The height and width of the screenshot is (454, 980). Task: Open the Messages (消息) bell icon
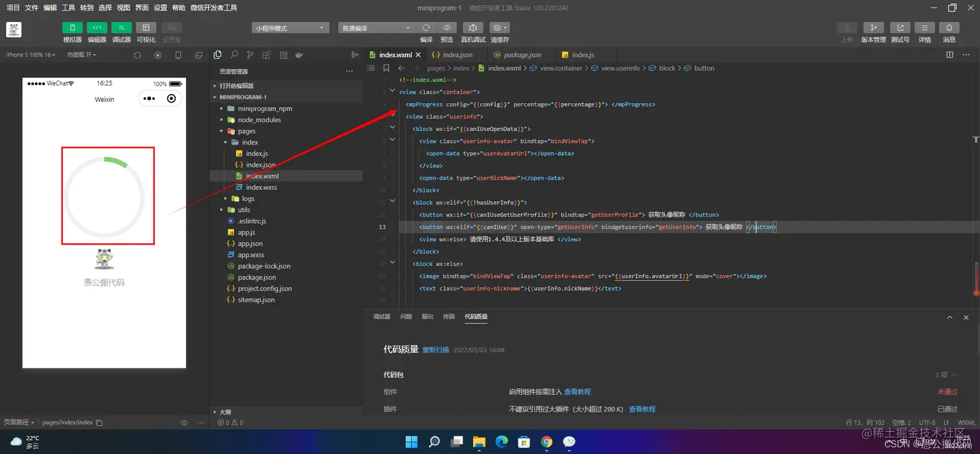(x=949, y=28)
